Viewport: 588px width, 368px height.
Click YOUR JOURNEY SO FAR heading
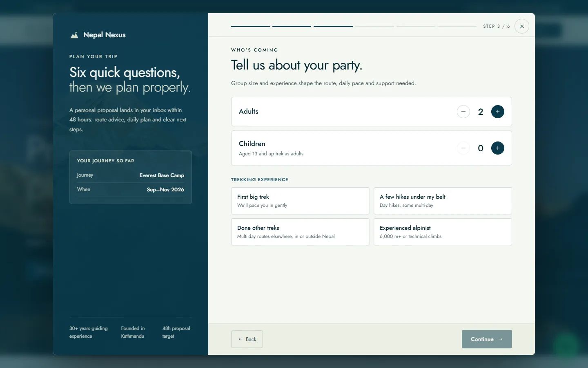(106, 161)
